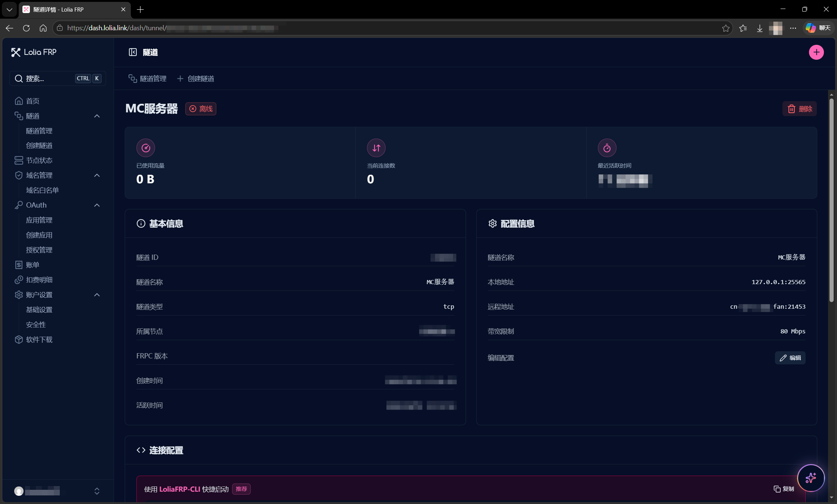Click the browser refresh icon
837x504 pixels.
(26, 28)
